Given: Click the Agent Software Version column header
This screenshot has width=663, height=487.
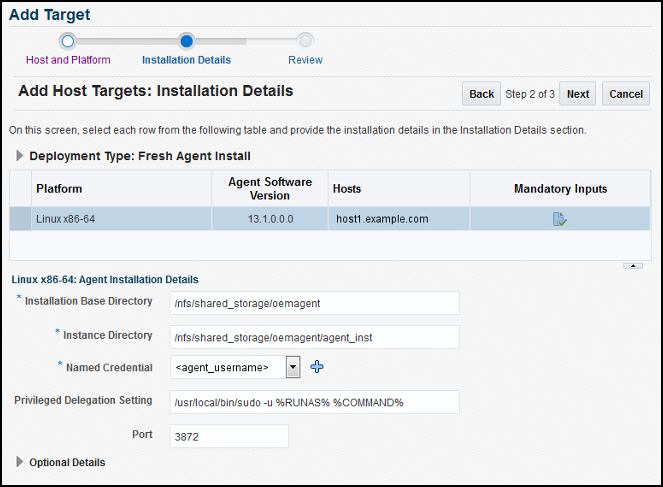Looking at the screenshot, I should click(270, 189).
